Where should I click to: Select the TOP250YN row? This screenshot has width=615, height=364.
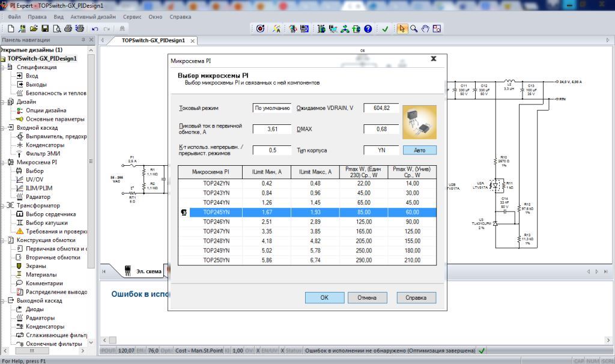(307, 260)
